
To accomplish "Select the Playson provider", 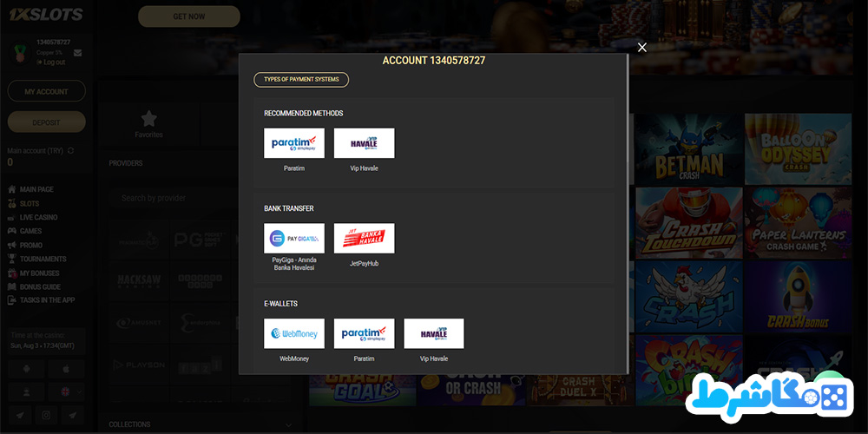I will [x=139, y=365].
